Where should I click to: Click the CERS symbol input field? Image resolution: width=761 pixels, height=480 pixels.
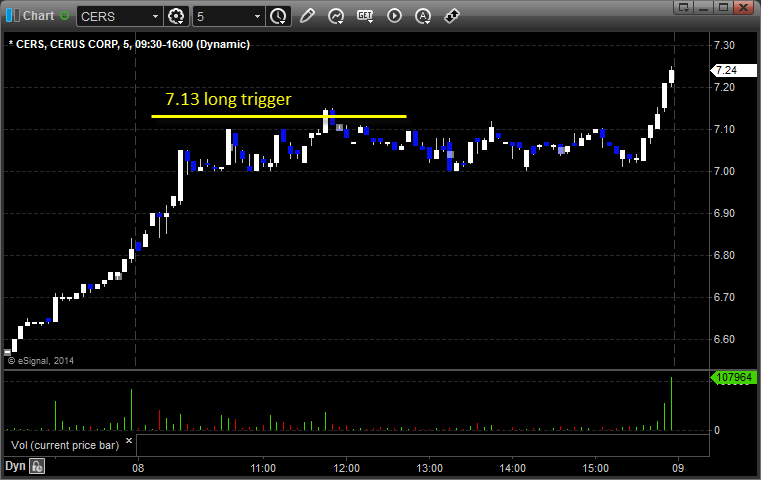pyautogui.click(x=114, y=17)
